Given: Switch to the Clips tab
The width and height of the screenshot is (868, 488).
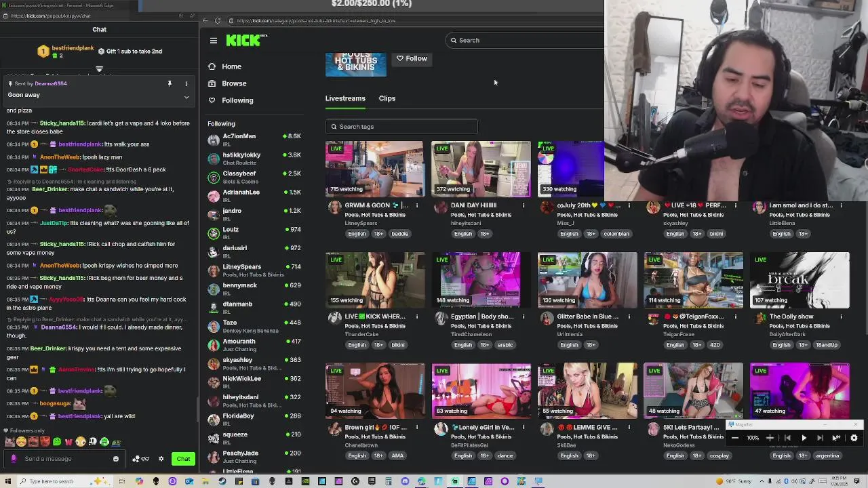Looking at the screenshot, I should pos(387,98).
